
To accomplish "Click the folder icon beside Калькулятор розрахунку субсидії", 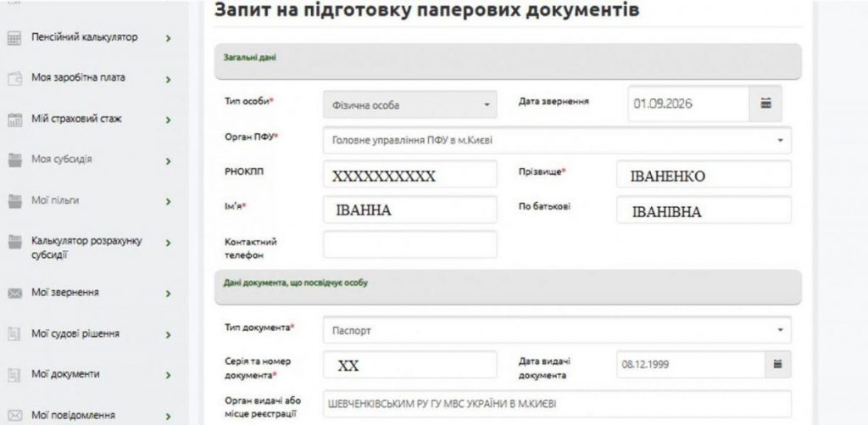I will pyautogui.click(x=15, y=242).
